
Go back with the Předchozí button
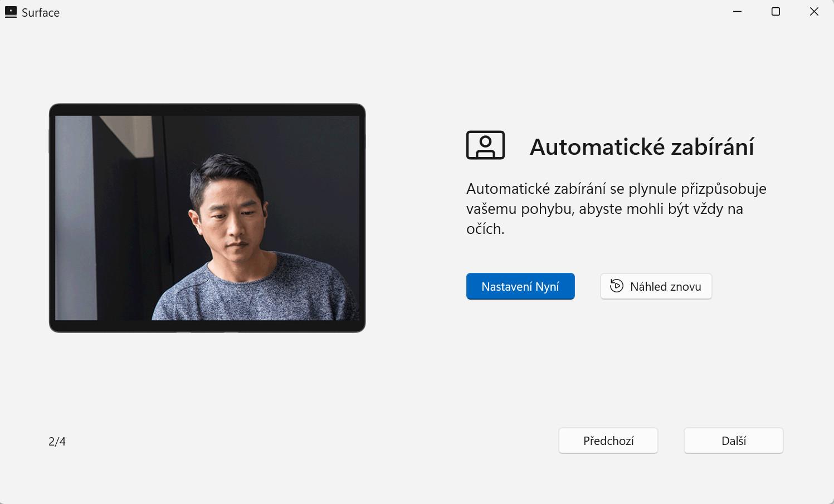pos(608,441)
